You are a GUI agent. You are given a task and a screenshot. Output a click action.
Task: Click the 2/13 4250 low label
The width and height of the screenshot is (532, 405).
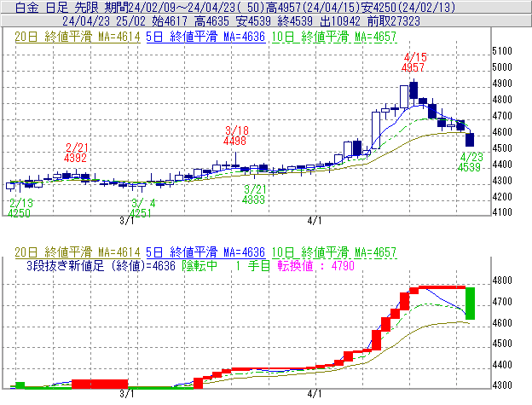pyautogui.click(x=20, y=208)
